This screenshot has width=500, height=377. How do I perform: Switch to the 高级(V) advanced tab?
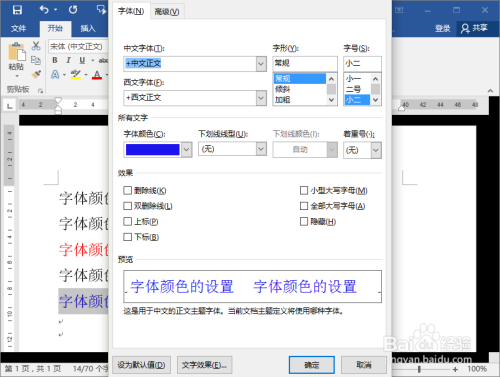click(167, 12)
